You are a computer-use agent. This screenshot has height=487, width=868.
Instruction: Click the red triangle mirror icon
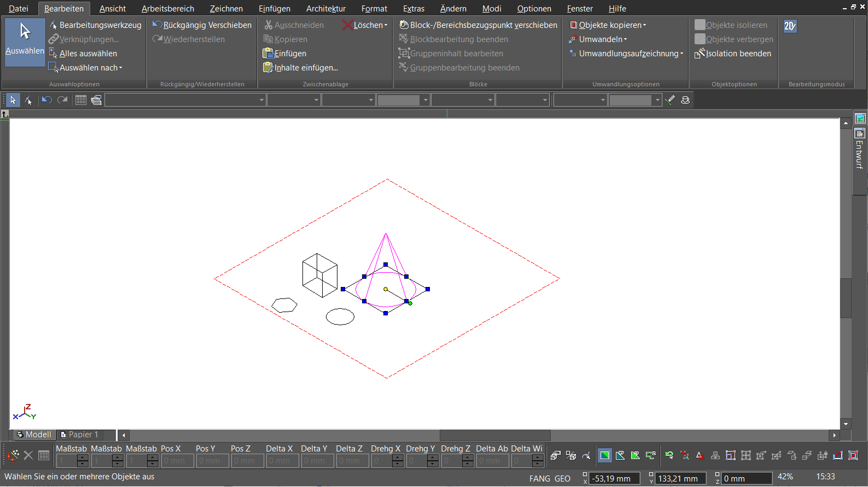[700, 455]
